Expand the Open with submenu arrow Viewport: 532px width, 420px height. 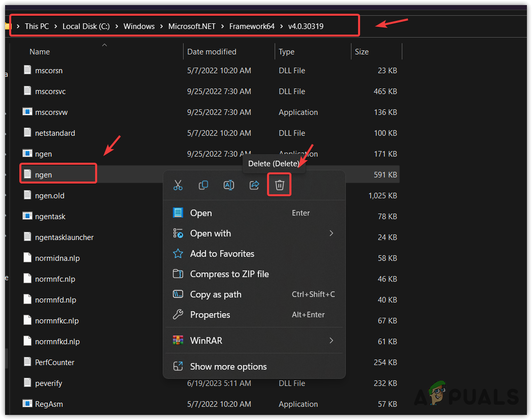[332, 233]
